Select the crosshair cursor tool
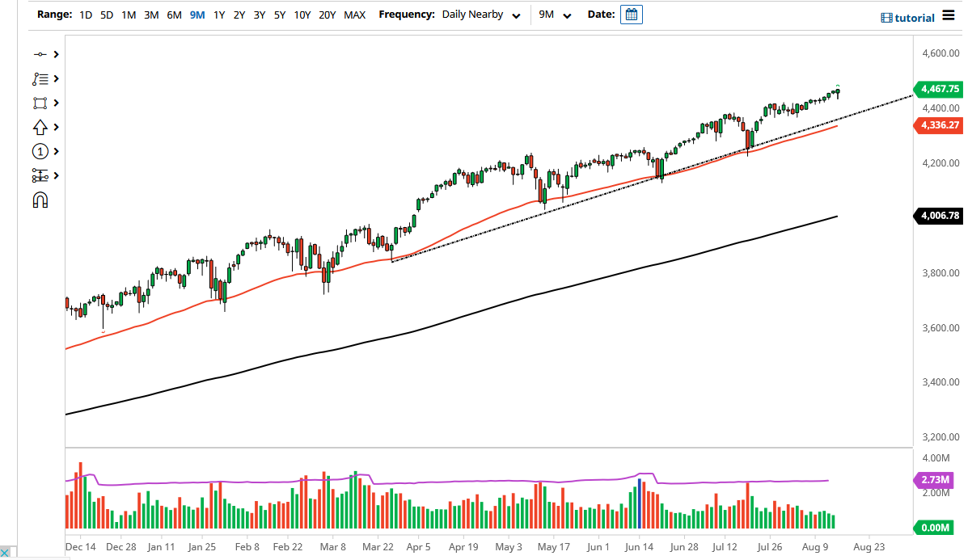Screen dimensions: 968x560 pos(40,54)
